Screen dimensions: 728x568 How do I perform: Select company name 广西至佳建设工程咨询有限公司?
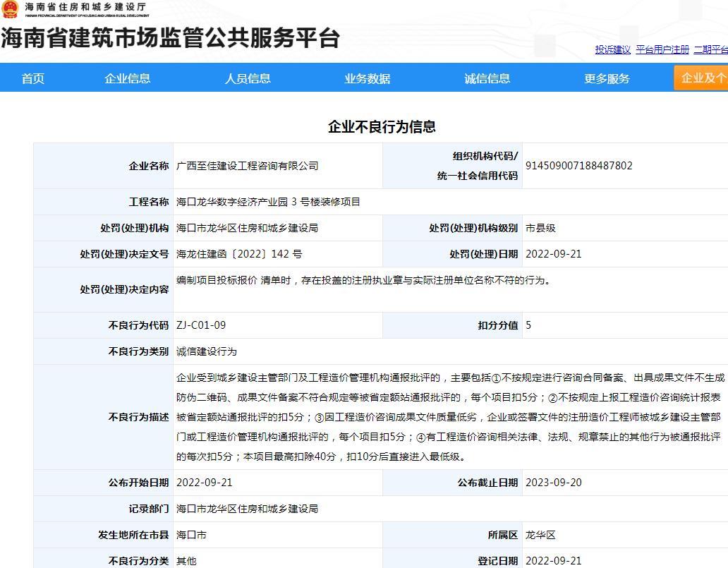click(x=248, y=166)
